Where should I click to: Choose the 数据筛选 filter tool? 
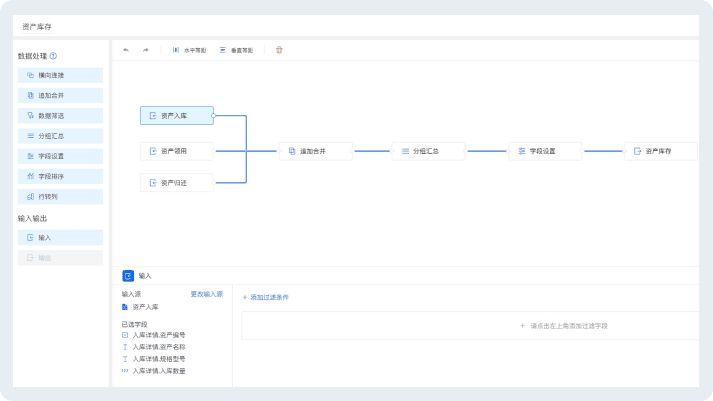60,116
